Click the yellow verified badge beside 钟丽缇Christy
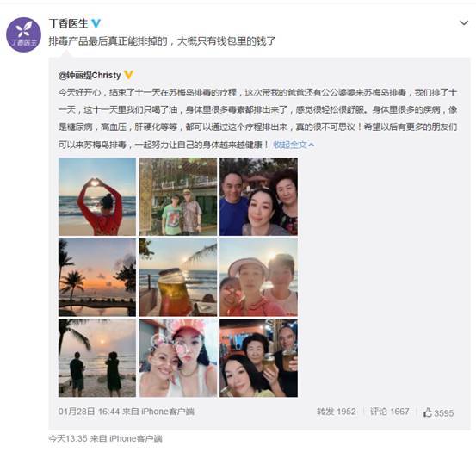 click(129, 75)
